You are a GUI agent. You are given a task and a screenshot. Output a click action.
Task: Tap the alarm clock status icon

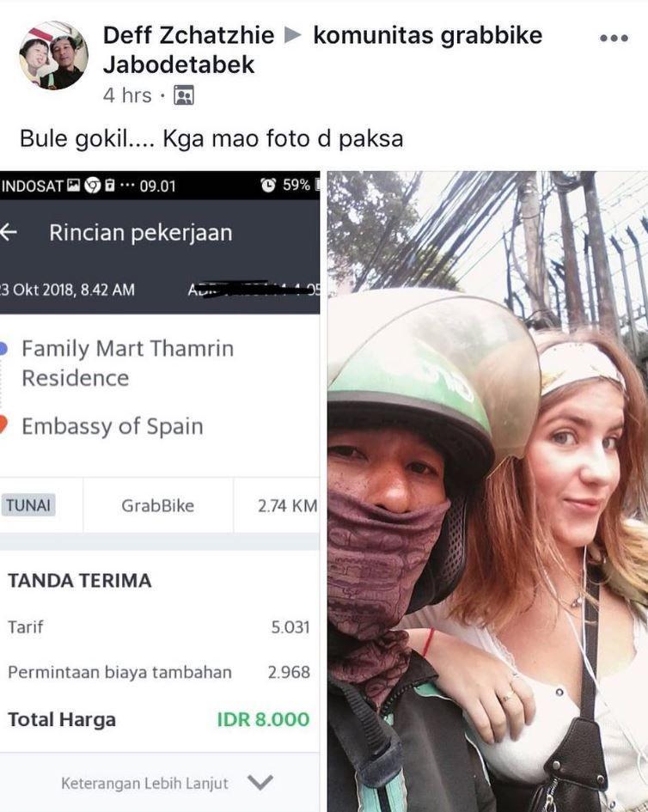tap(268, 185)
